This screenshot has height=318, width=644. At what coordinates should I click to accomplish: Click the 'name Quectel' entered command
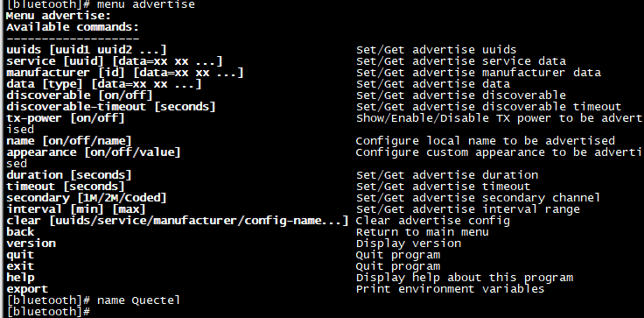pyautogui.click(x=138, y=300)
